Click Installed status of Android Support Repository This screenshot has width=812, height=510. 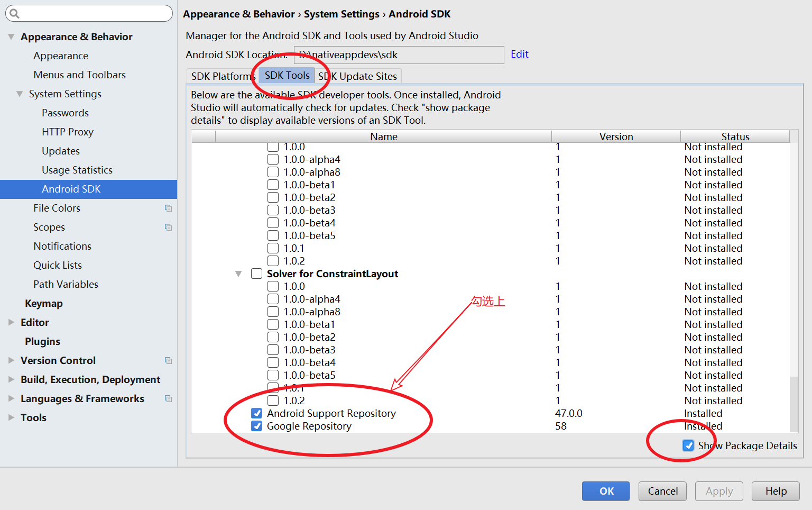pos(703,413)
